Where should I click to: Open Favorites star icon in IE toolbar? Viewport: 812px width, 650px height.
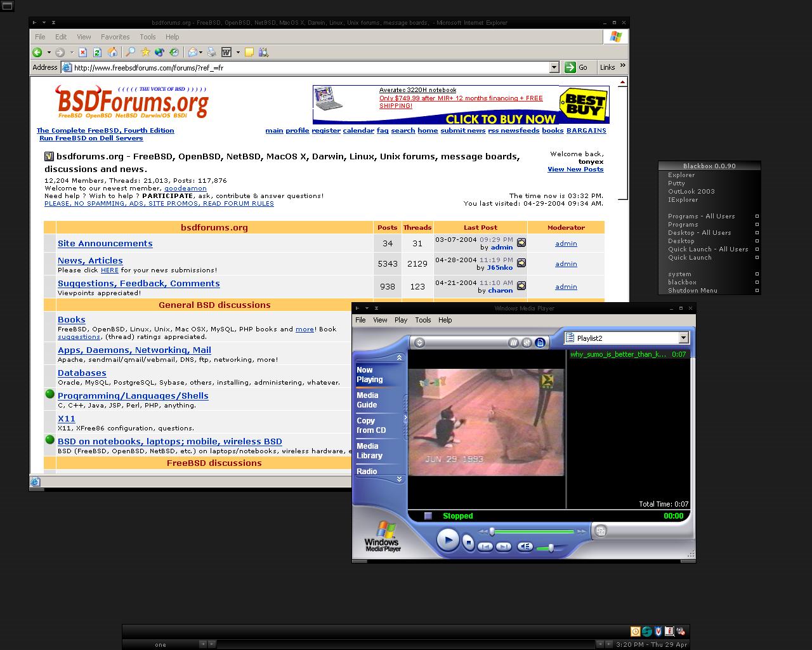point(145,52)
